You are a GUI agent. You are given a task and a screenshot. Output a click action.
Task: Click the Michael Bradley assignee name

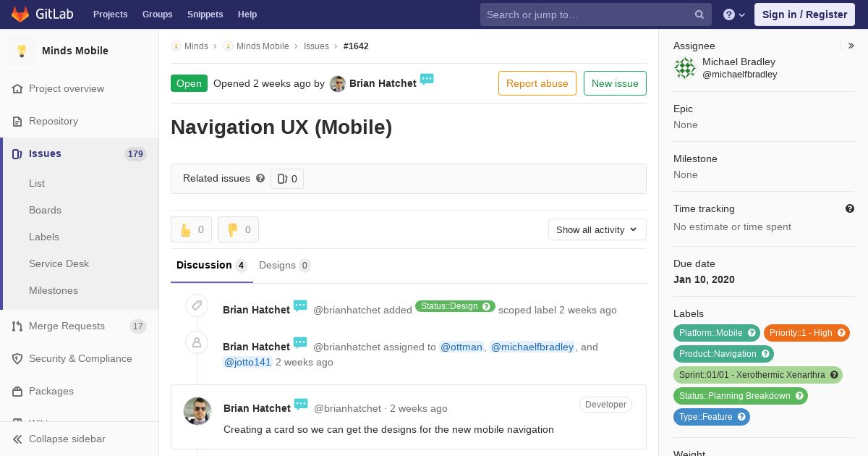click(739, 62)
